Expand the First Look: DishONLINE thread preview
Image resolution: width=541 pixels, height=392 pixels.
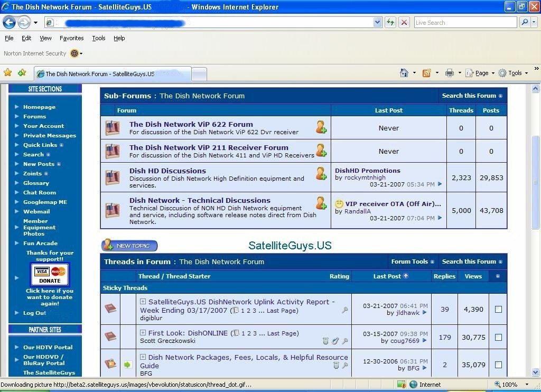click(143, 333)
